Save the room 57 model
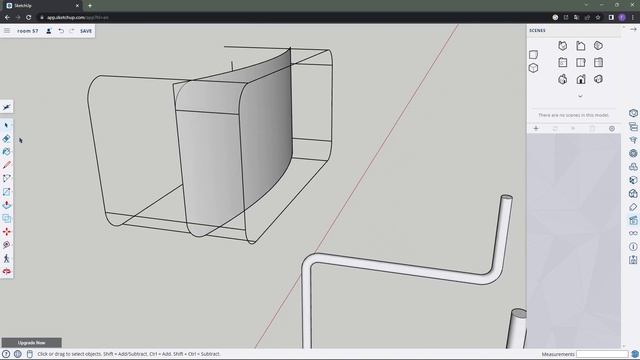This screenshot has width=640, height=360. 86,31
